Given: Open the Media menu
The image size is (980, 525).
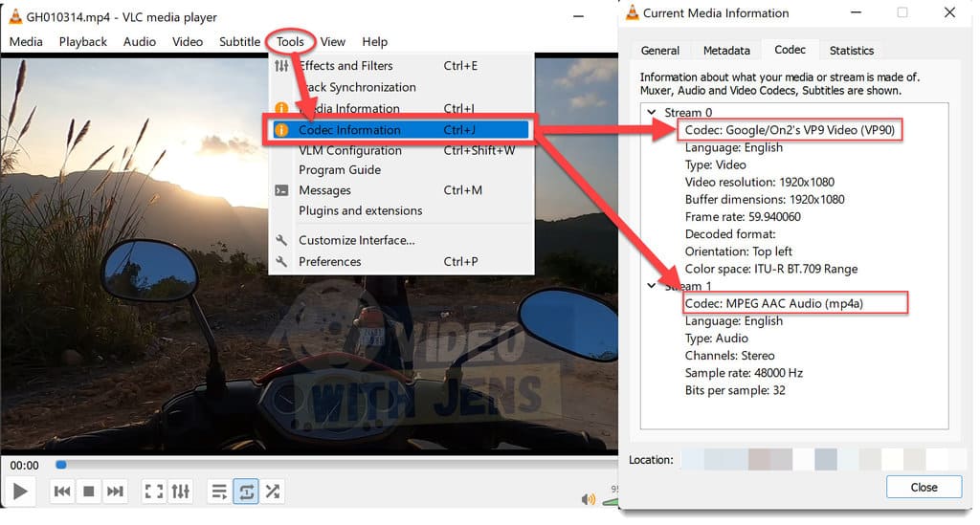Looking at the screenshot, I should click(x=26, y=42).
